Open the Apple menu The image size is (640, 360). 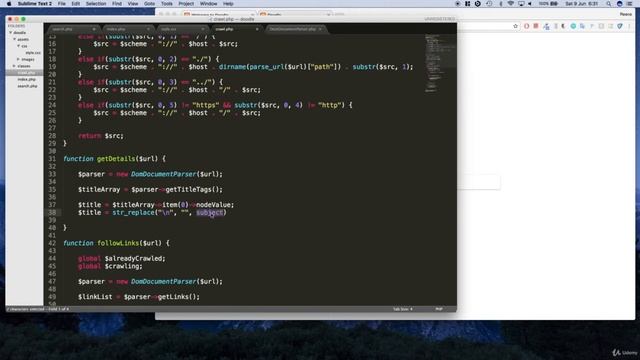9,4
